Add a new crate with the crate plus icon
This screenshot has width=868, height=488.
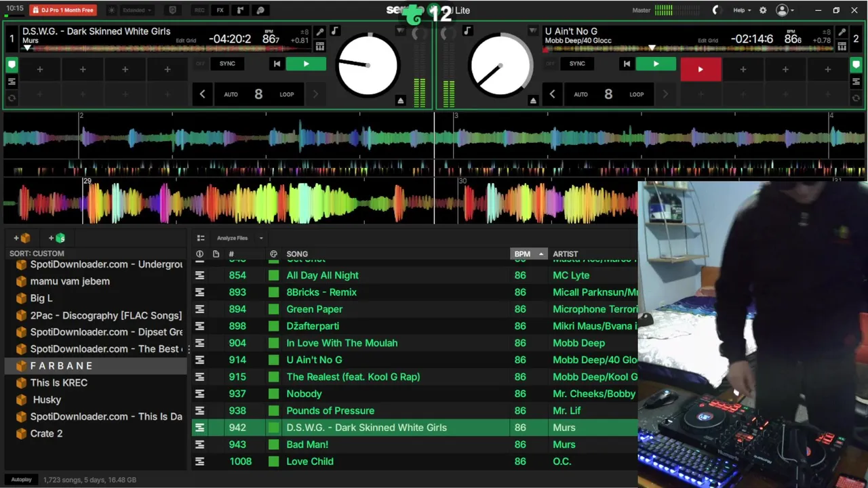point(22,238)
